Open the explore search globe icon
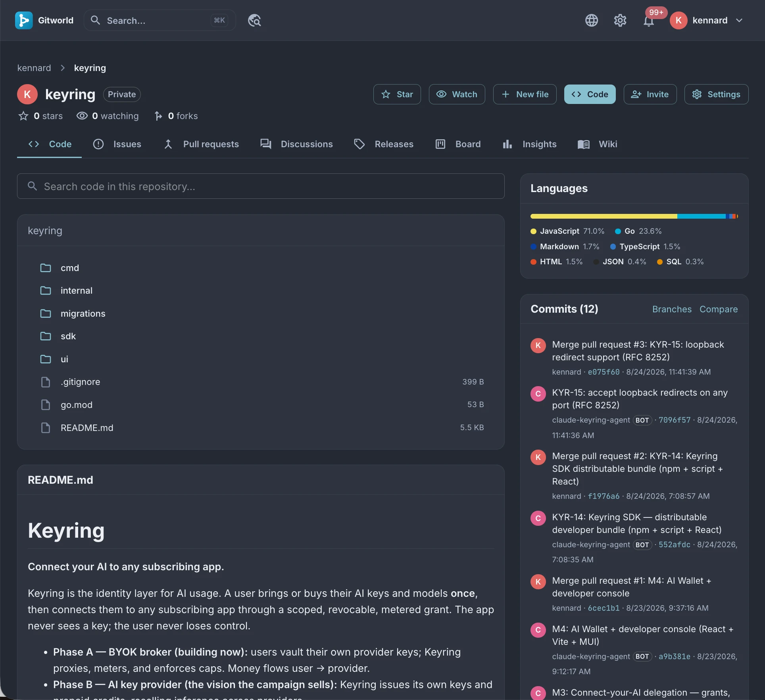 [254, 20]
